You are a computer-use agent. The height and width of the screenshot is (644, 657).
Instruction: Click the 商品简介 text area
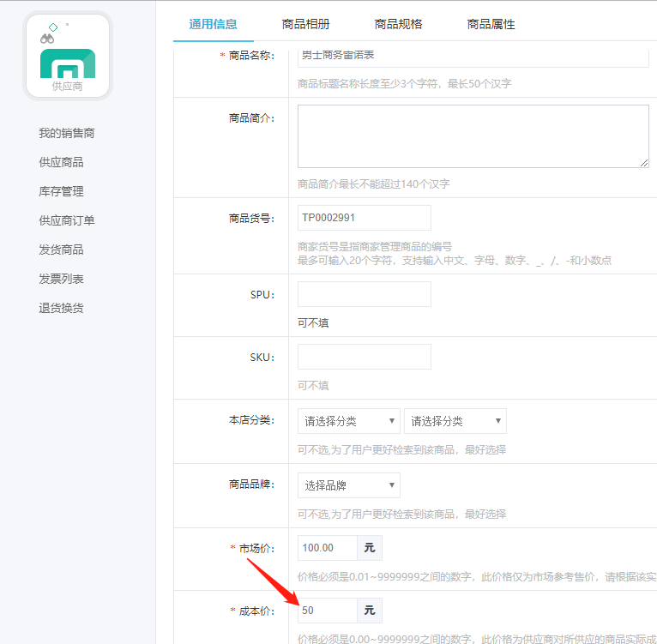(x=473, y=136)
